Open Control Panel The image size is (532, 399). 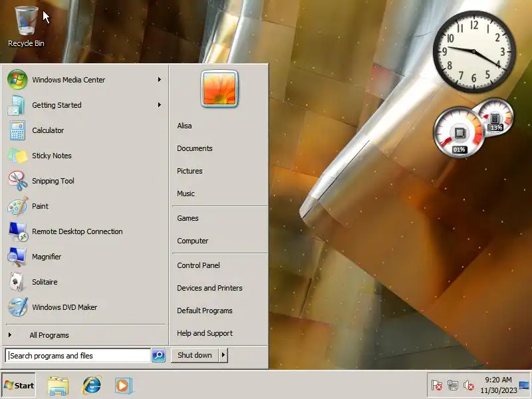(198, 265)
